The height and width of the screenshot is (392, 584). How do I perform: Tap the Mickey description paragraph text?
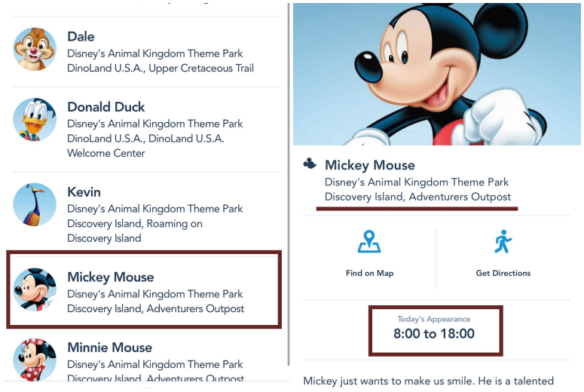428,381
